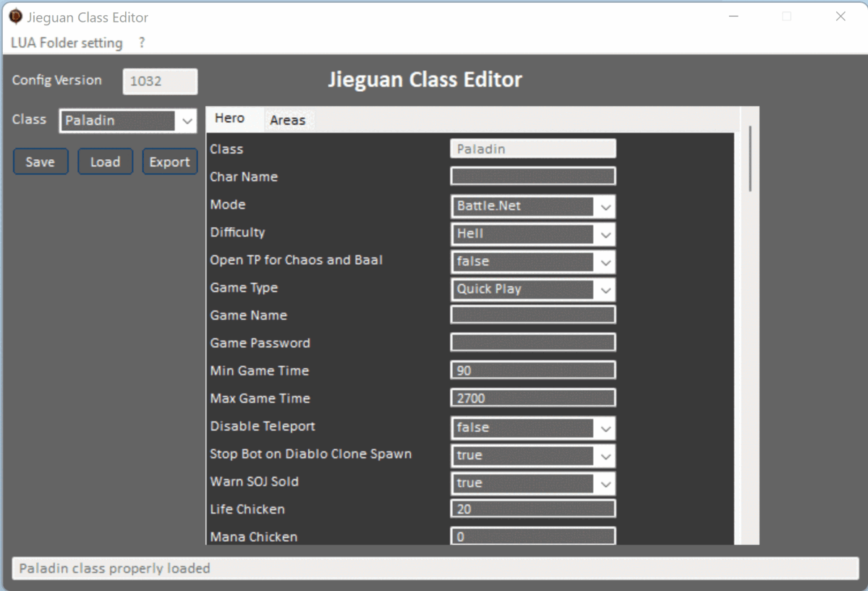Click the Jieguan app icon in title bar
The height and width of the screenshot is (591, 868).
pyautogui.click(x=15, y=17)
